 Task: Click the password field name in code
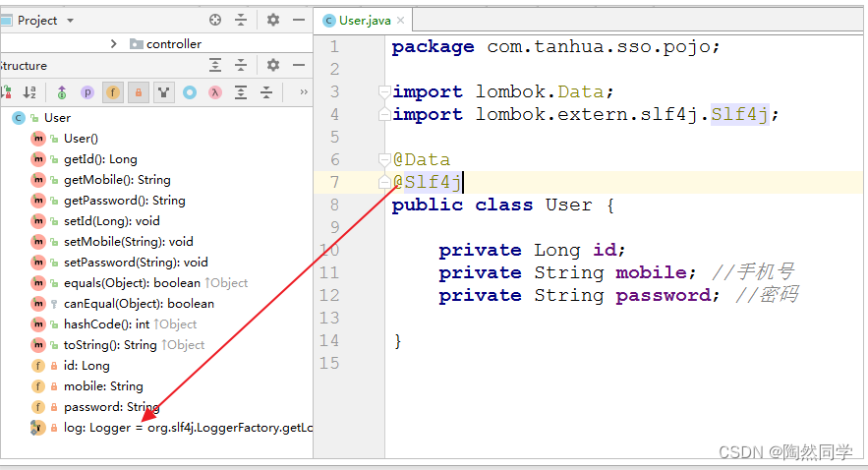[x=664, y=296]
